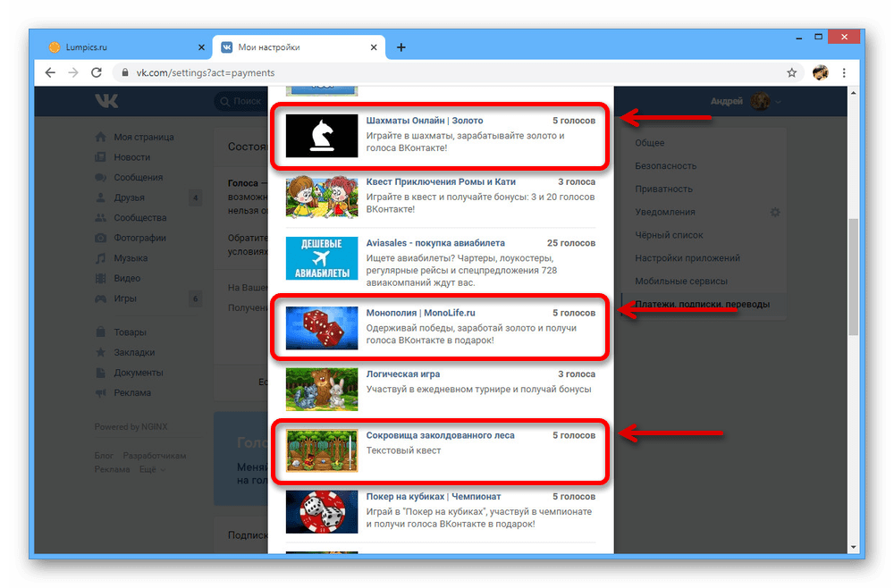Click chess knight thumbnail
This screenshot has width=894, height=588.
[322, 136]
